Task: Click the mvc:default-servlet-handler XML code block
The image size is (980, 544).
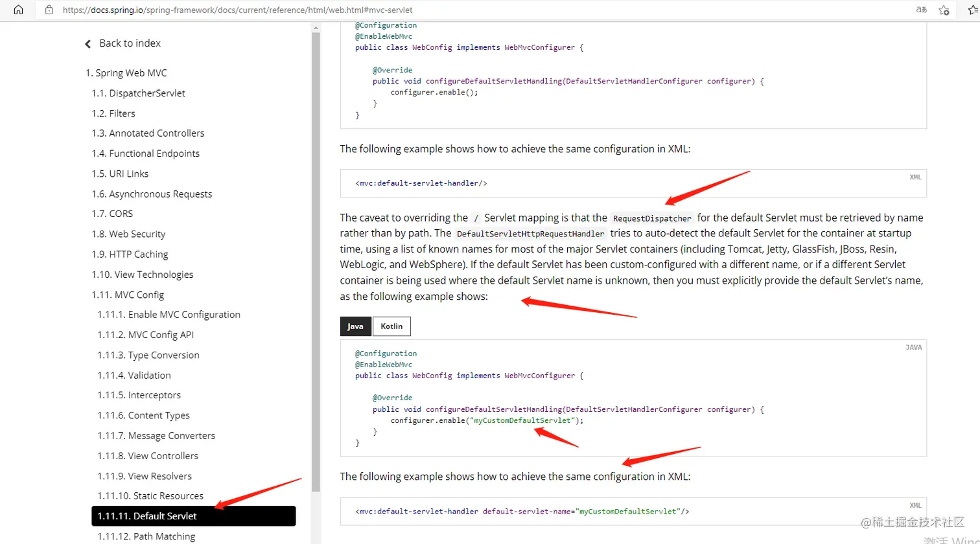Action: (x=633, y=183)
